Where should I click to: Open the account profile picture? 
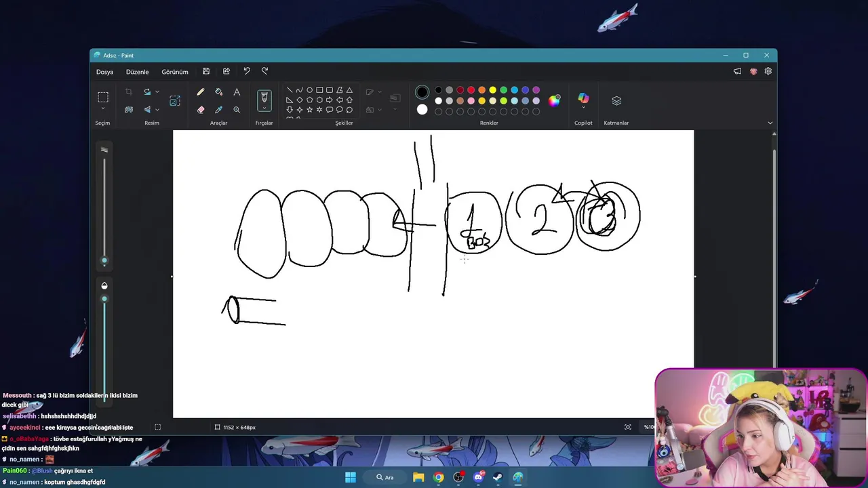pyautogui.click(x=753, y=71)
